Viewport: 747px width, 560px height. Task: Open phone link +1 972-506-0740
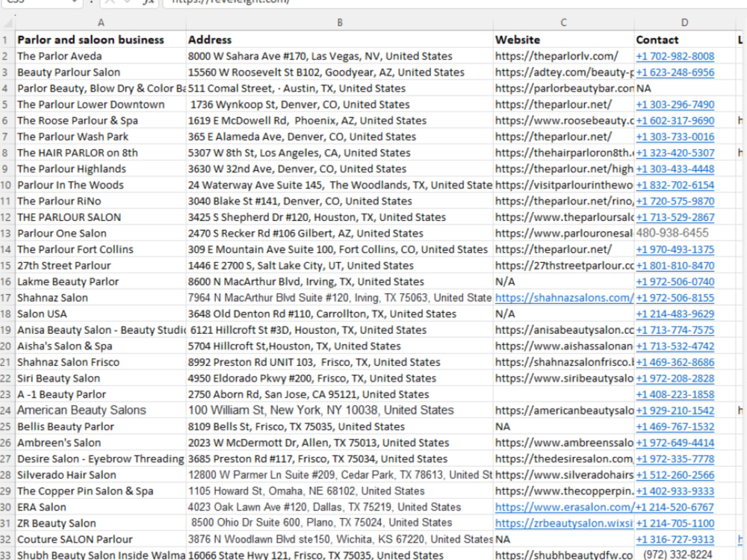675,281
